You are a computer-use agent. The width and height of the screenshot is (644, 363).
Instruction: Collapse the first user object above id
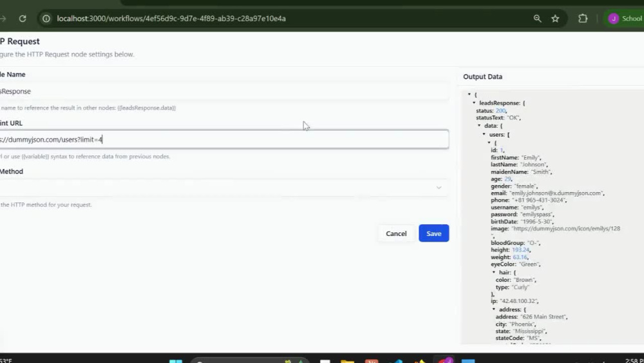coord(489,142)
